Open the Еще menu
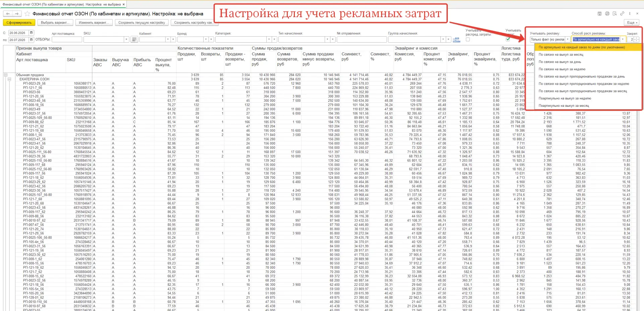644x311 pixels. (x=632, y=23)
